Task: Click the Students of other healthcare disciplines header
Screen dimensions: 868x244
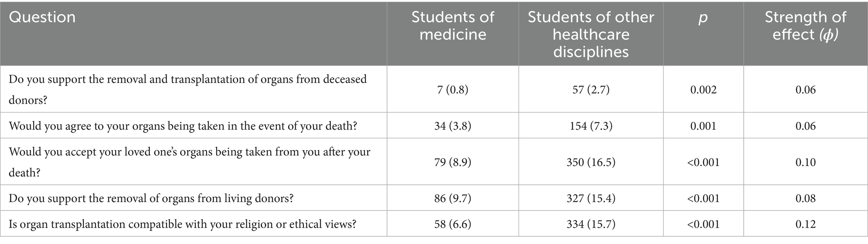Action: 591,34
